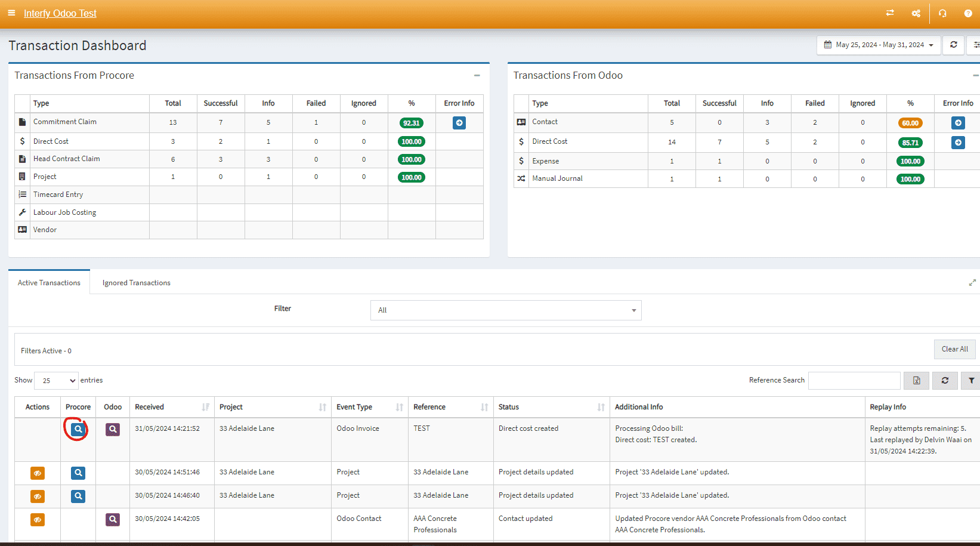Image resolution: width=980 pixels, height=546 pixels.
Task: Click the Clear All filters button
Action: [954, 349]
